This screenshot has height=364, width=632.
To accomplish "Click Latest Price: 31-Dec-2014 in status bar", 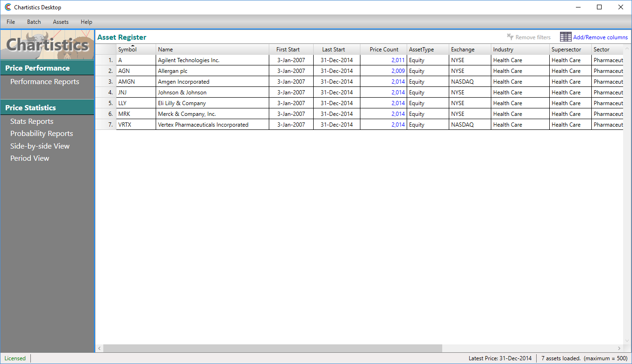I will click(x=500, y=358).
